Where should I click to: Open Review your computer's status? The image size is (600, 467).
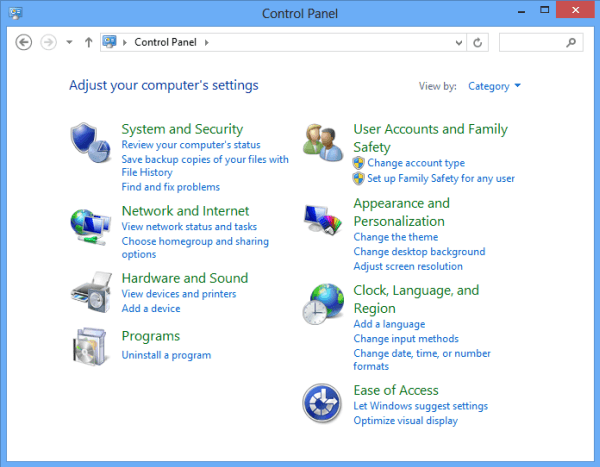[191, 145]
